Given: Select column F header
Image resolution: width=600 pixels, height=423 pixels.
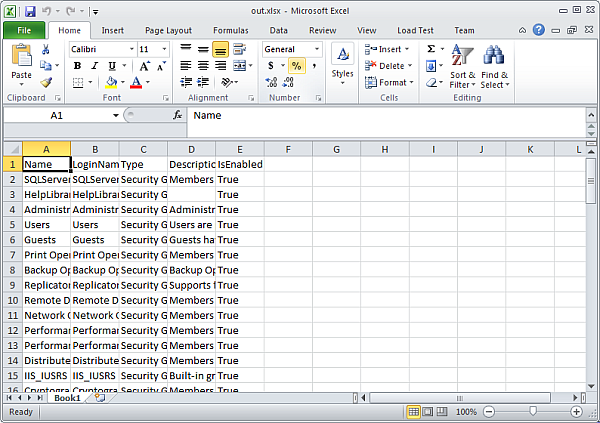Looking at the screenshot, I should [288, 149].
